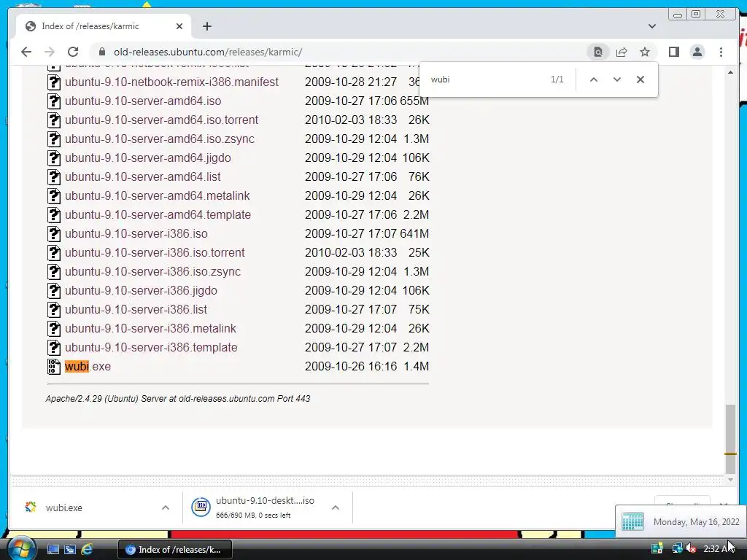Click the file icon beside ubuntu-9.10-server-i386.template
Screen dimensions: 747x560
click(x=54, y=348)
